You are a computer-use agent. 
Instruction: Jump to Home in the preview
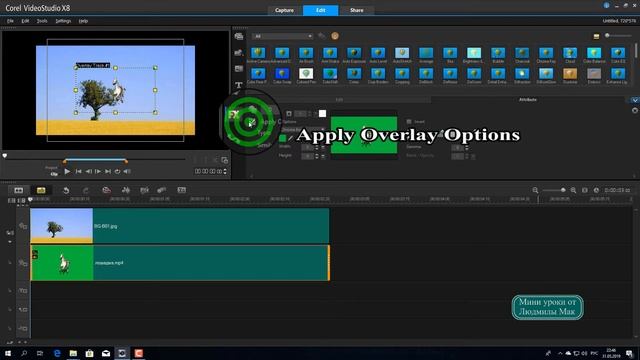click(78, 171)
